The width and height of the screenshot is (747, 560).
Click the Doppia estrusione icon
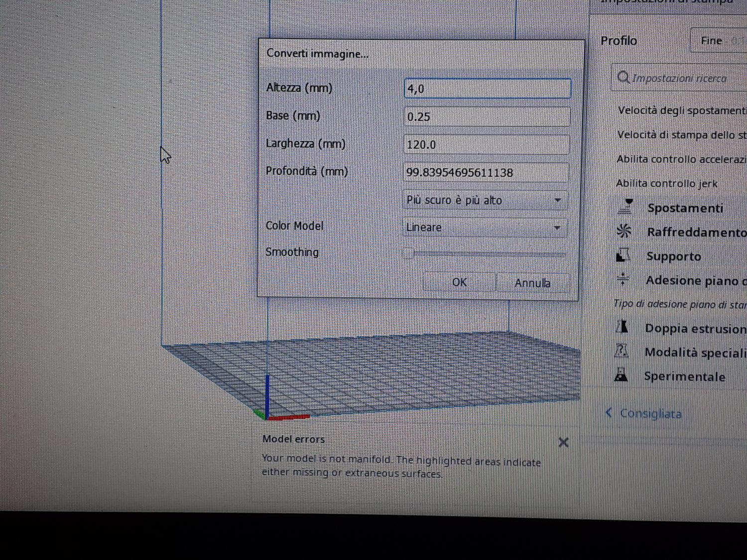(622, 327)
